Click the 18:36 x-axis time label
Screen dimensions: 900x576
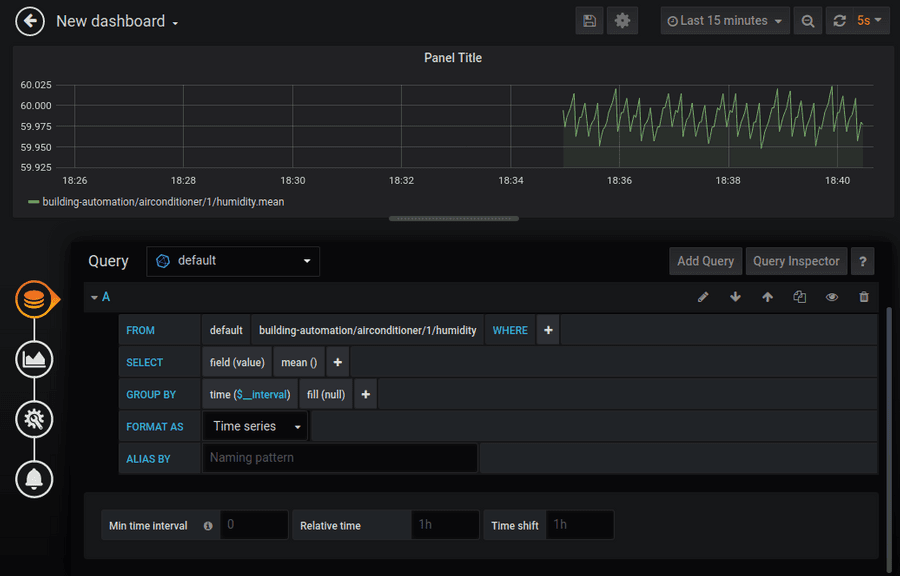pos(619,181)
